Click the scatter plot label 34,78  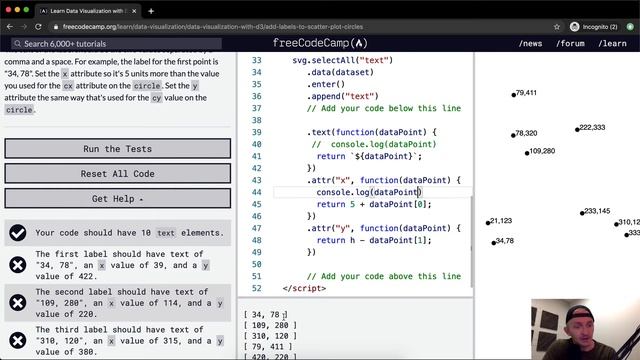click(x=505, y=241)
